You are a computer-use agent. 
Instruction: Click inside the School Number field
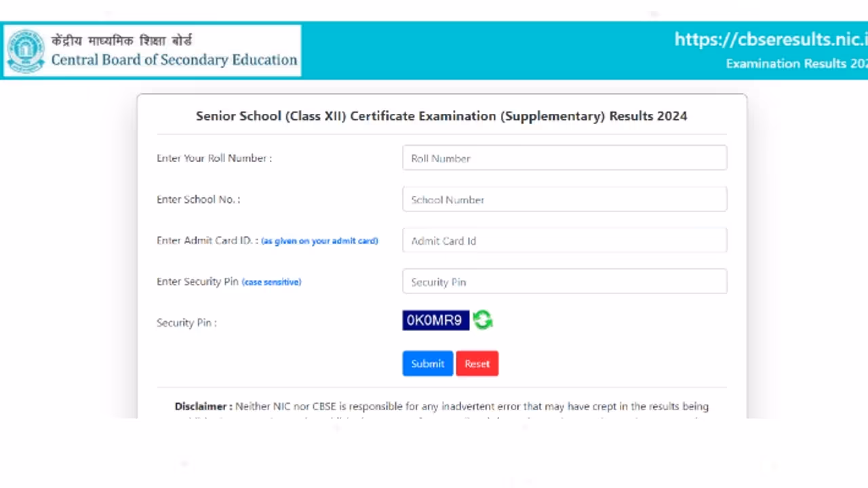[565, 199]
